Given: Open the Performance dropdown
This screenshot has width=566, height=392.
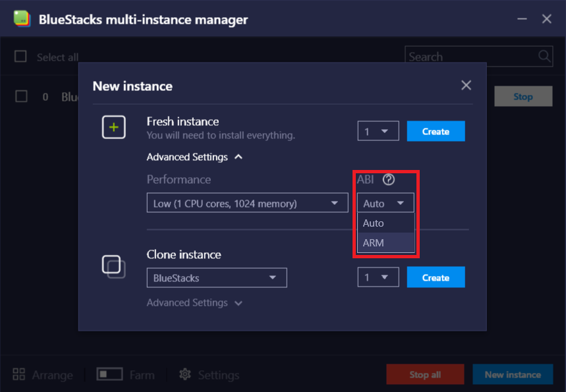Looking at the screenshot, I should point(247,203).
